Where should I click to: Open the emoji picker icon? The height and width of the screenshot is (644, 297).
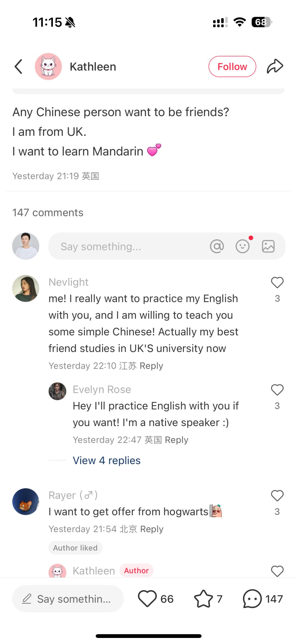(x=243, y=246)
